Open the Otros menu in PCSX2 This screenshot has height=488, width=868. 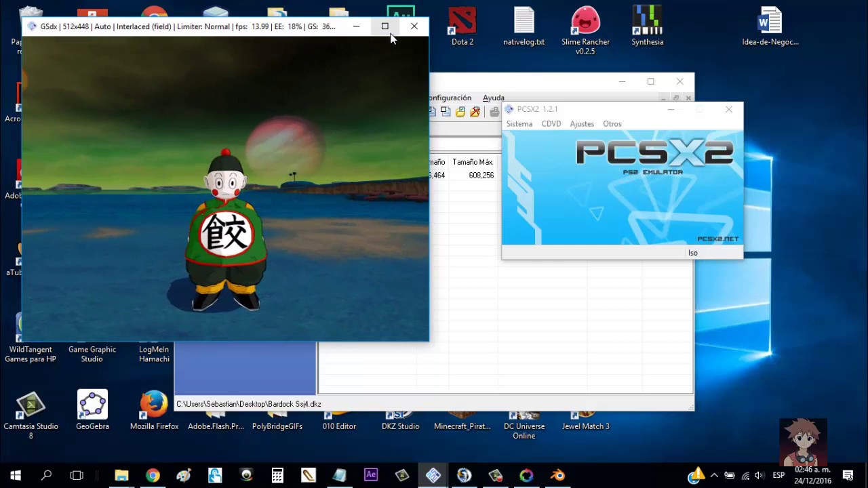click(x=612, y=124)
